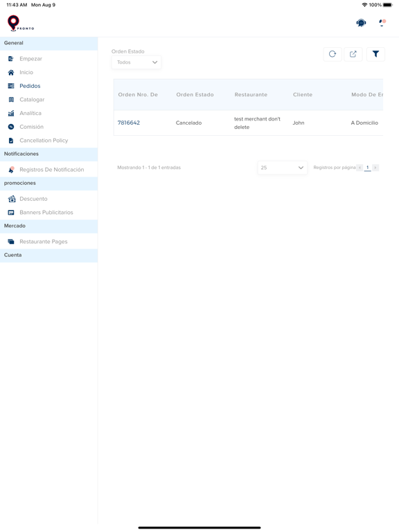Screen dimensions: 399x532
Task: Go to next page arrow
Action: 375,168
